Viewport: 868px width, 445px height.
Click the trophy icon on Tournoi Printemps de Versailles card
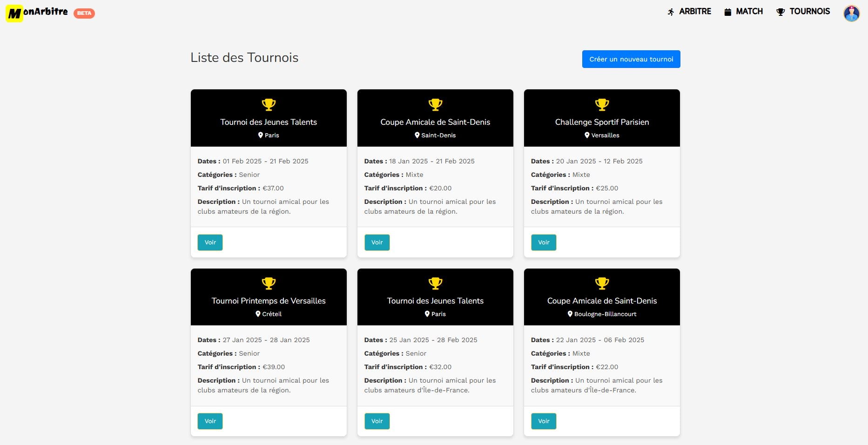pyautogui.click(x=269, y=283)
